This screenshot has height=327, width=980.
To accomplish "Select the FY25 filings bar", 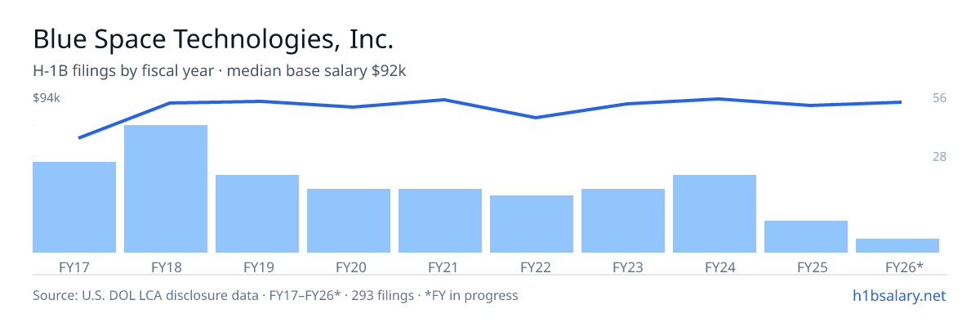I will click(x=806, y=236).
